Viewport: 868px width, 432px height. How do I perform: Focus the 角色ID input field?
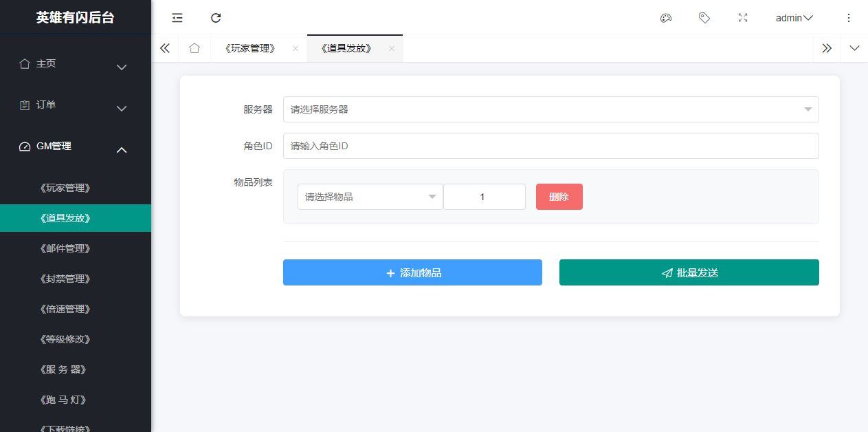pyautogui.click(x=550, y=146)
